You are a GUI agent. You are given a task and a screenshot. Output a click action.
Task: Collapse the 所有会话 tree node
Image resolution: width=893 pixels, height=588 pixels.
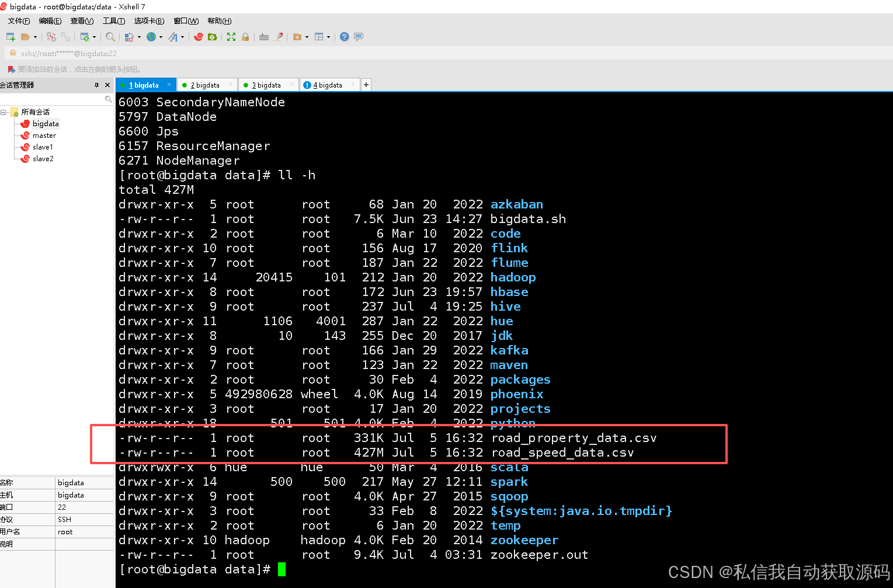point(4,112)
